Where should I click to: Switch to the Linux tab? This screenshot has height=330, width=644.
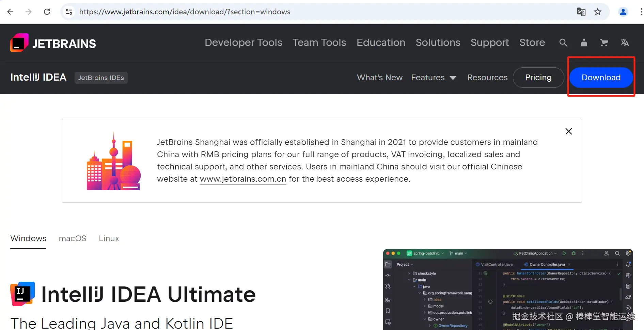pos(109,238)
